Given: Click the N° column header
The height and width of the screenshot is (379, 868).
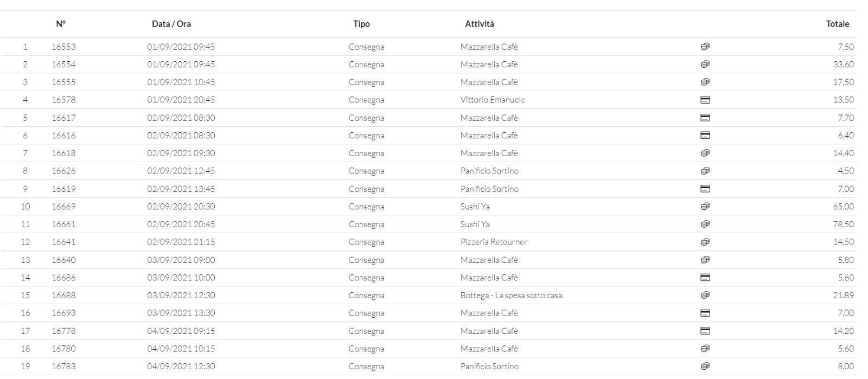Looking at the screenshot, I should click(x=61, y=24).
